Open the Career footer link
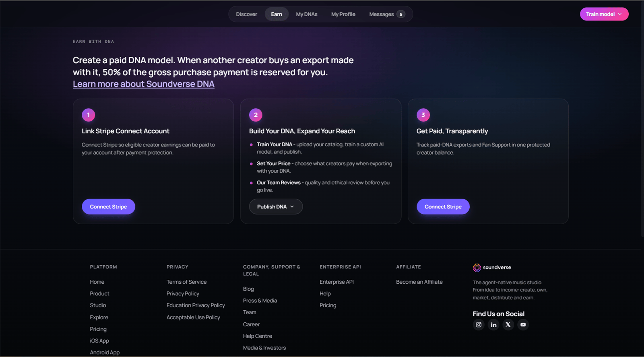This screenshot has width=644, height=357. pyautogui.click(x=251, y=324)
